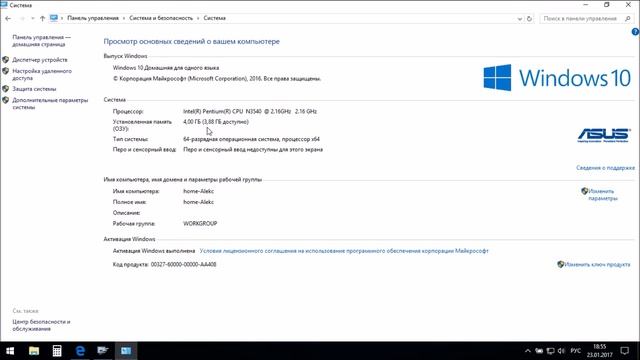This screenshot has height=360, width=640.
Task: Open Microsoft Edge from the taskbar
Action: [80, 351]
